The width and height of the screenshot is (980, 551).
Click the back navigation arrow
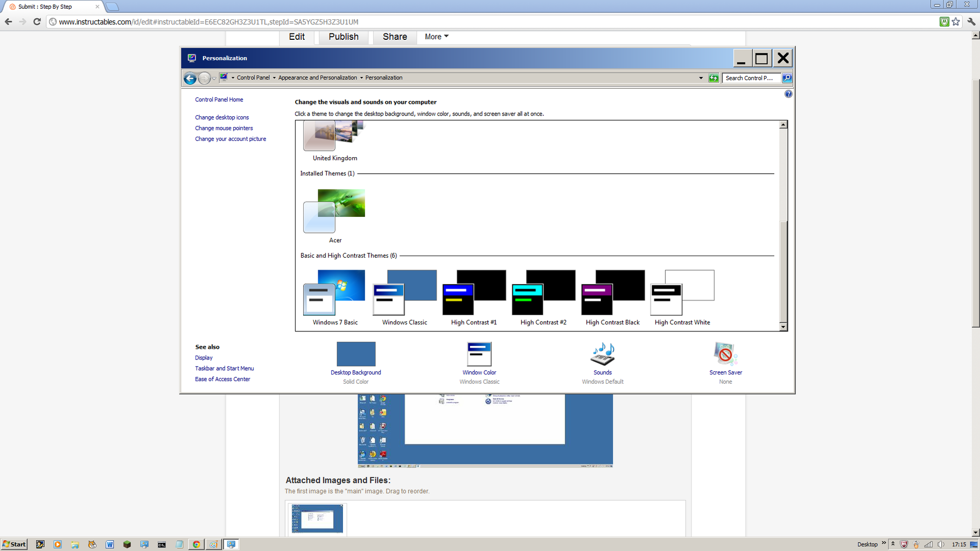pos(190,79)
